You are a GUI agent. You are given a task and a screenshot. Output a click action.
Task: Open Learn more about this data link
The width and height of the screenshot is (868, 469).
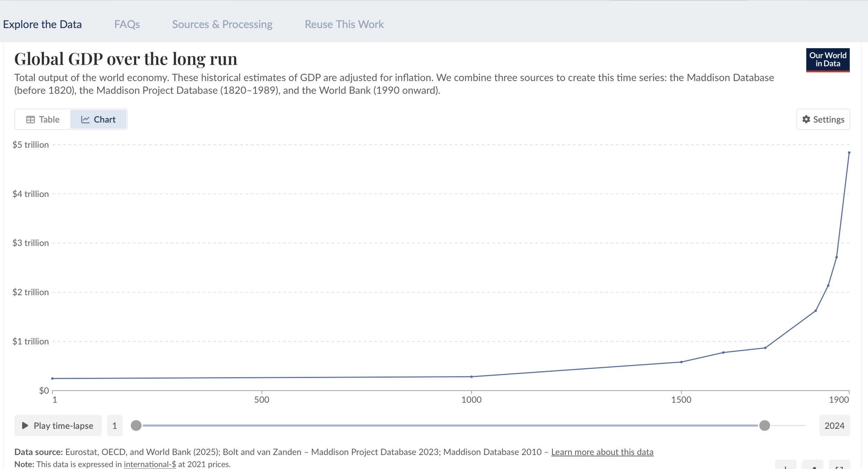[602, 452]
